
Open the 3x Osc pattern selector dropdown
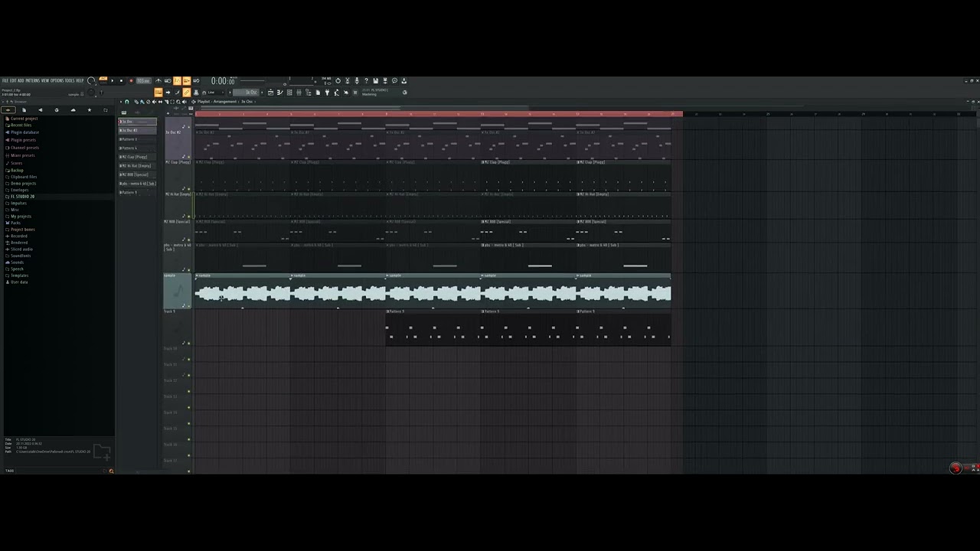[247, 93]
